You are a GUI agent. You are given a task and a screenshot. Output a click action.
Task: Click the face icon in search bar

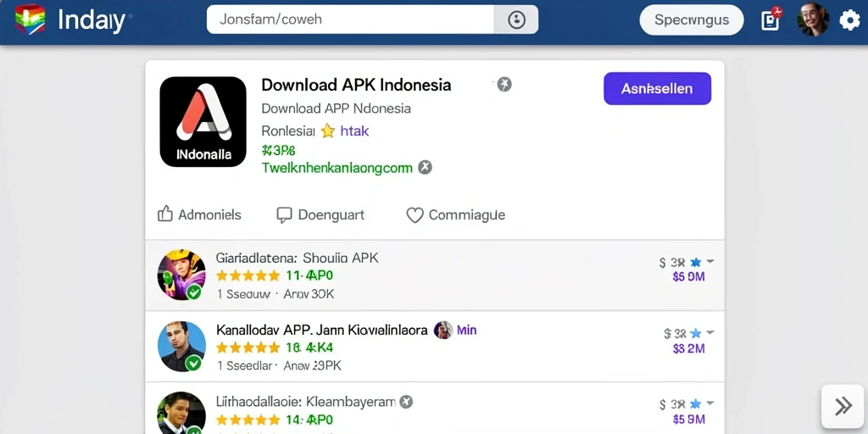pyautogui.click(x=516, y=20)
